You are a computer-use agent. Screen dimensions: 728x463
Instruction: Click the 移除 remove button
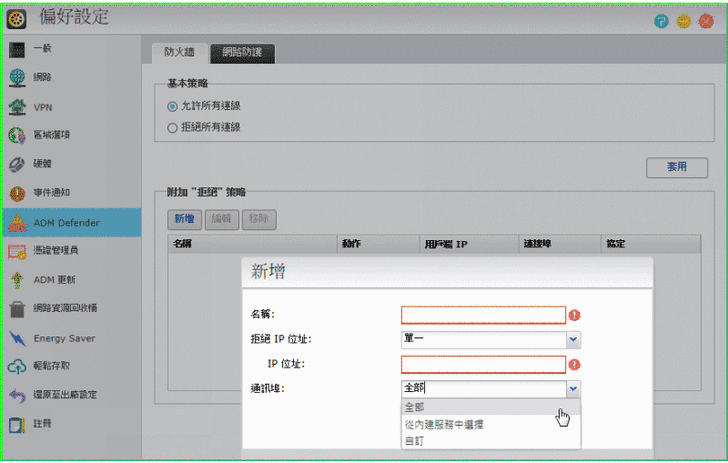259,219
